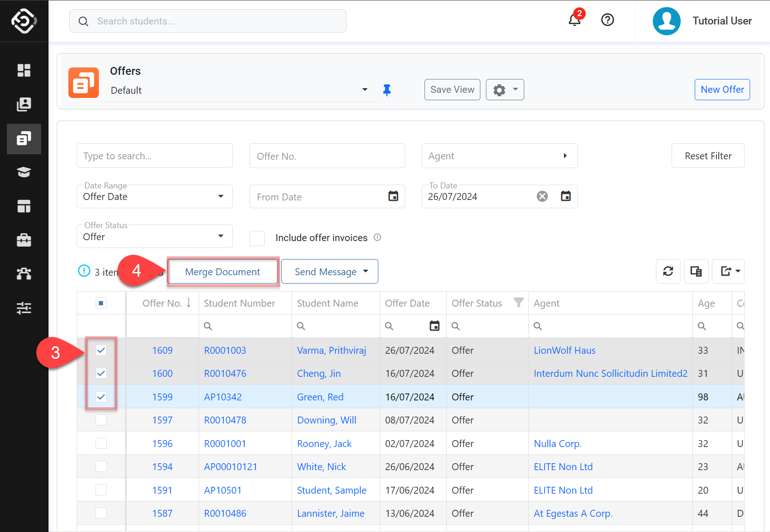Pin the Default view
Image resolution: width=770 pixels, height=532 pixels.
[x=387, y=90]
